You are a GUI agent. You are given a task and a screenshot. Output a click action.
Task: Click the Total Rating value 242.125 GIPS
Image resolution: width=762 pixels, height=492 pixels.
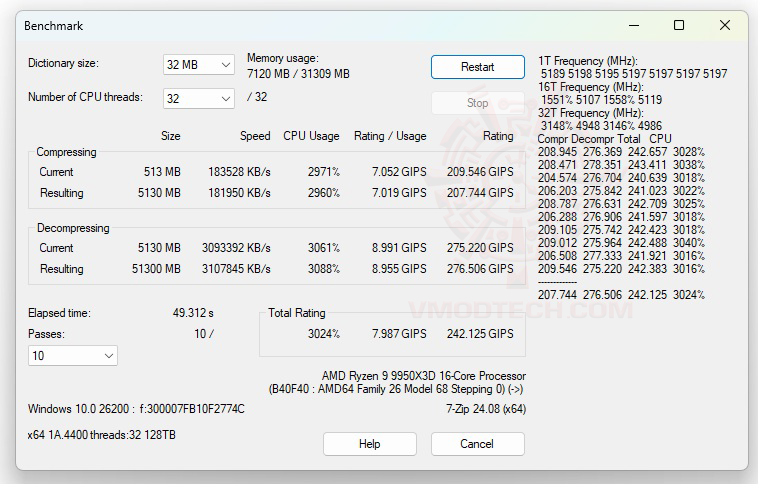tap(480, 334)
